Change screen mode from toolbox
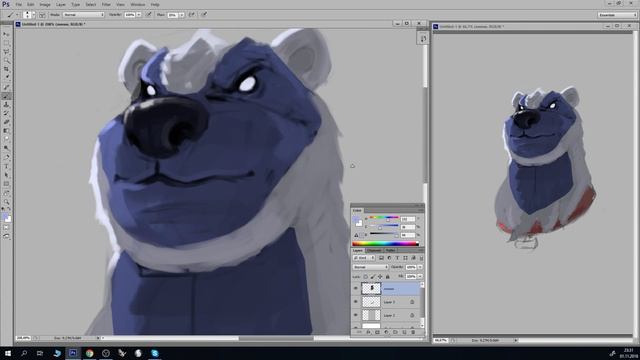Screen dimensions: 640x360 tap(6, 236)
